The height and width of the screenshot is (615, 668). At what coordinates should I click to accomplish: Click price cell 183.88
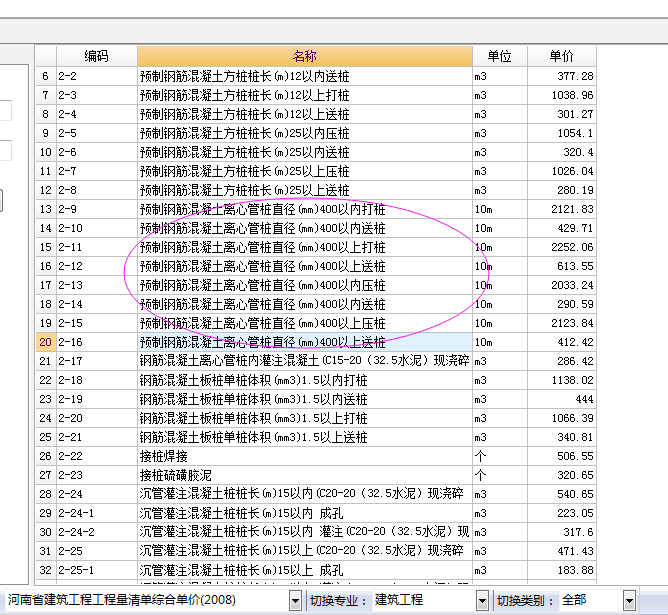(561, 570)
